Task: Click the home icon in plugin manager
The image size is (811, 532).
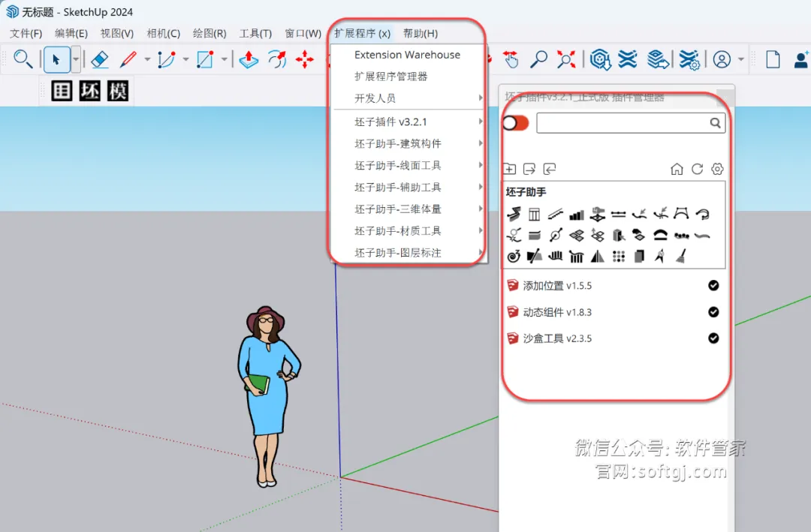Action: pos(677,169)
